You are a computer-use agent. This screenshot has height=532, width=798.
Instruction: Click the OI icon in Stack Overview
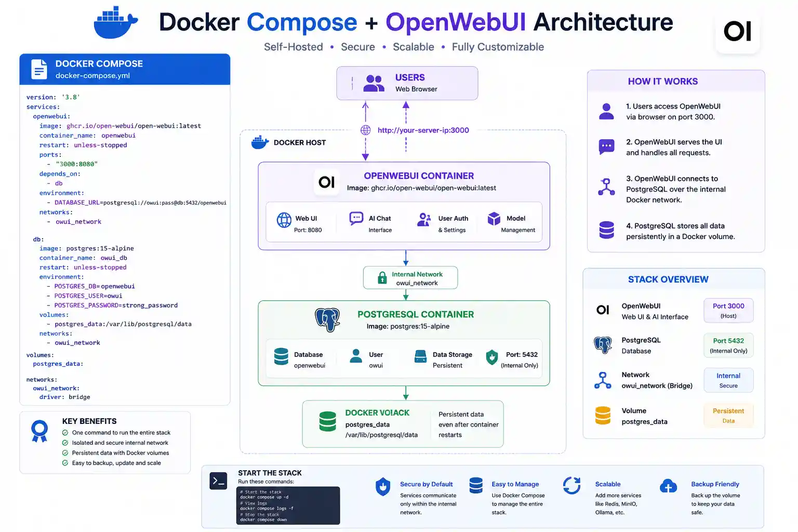(x=603, y=310)
